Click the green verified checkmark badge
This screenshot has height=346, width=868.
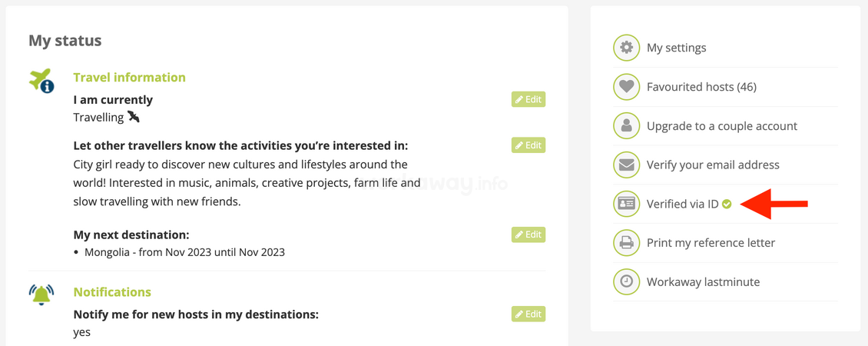[x=727, y=204]
